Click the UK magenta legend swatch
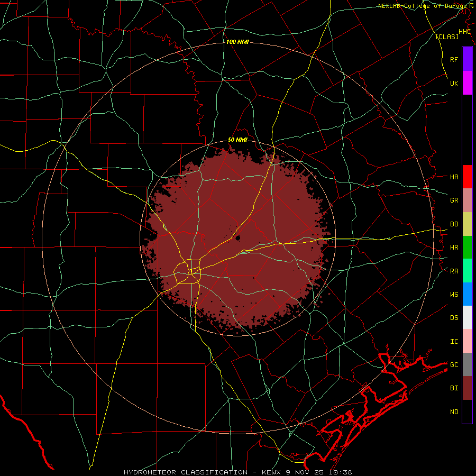The image size is (476, 476). (467, 83)
